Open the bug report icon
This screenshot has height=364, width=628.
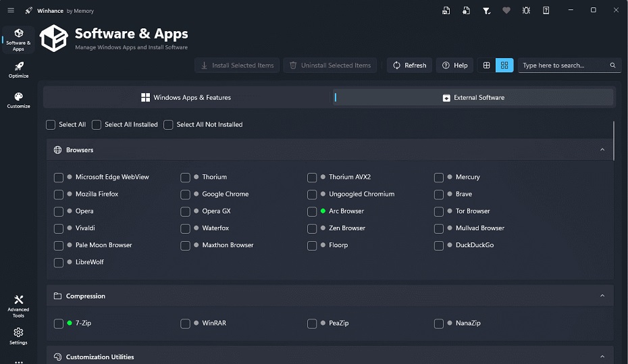point(526,11)
